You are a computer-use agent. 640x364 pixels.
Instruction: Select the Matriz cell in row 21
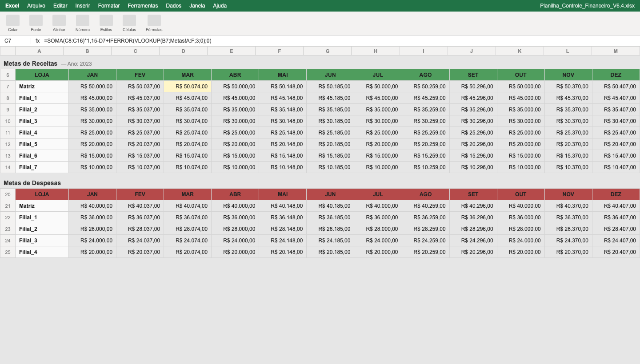coord(42,206)
